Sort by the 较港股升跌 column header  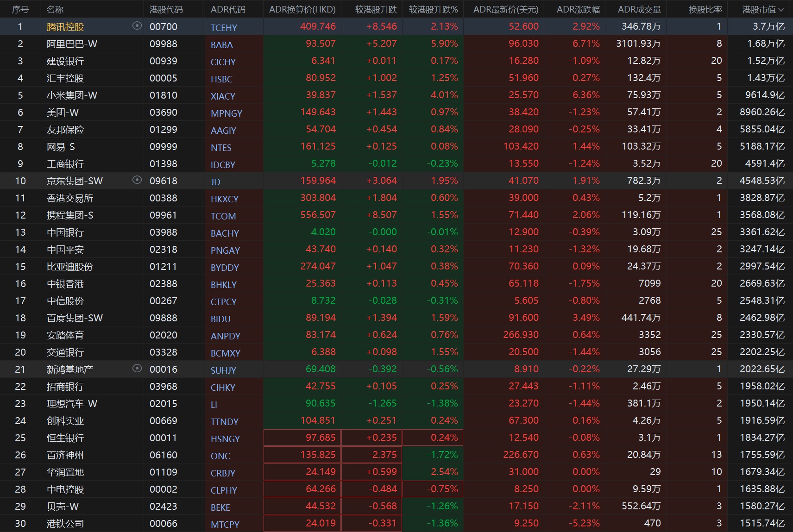376,9
